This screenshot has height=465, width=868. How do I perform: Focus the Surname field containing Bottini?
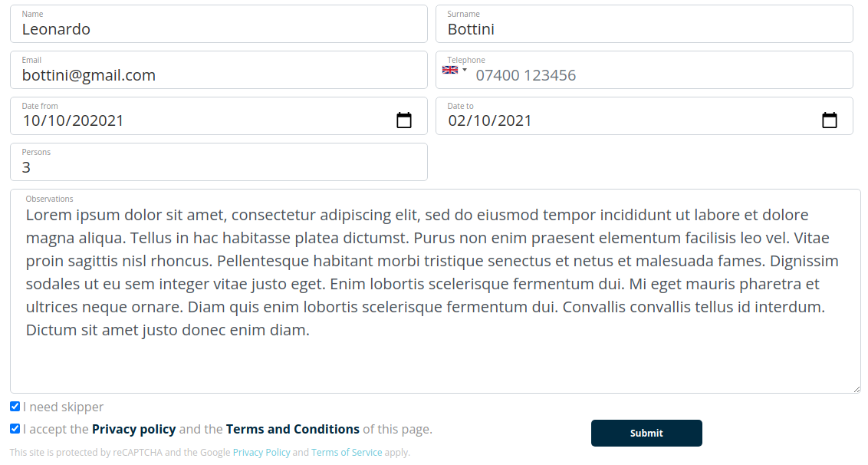[x=644, y=24]
